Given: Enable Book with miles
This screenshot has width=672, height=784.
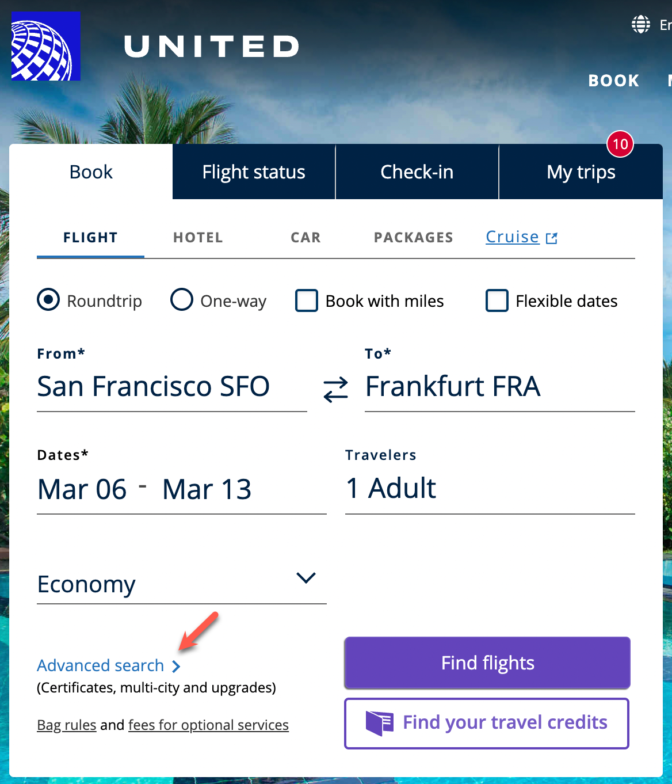Looking at the screenshot, I should coord(307,300).
